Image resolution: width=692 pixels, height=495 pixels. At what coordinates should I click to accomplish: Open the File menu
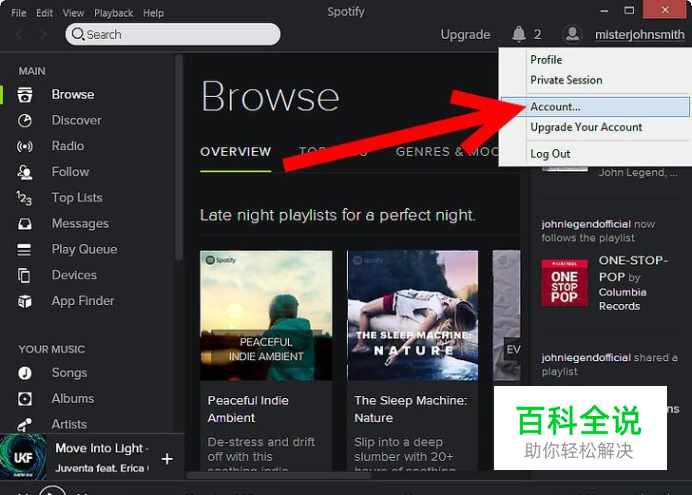pyautogui.click(x=19, y=13)
